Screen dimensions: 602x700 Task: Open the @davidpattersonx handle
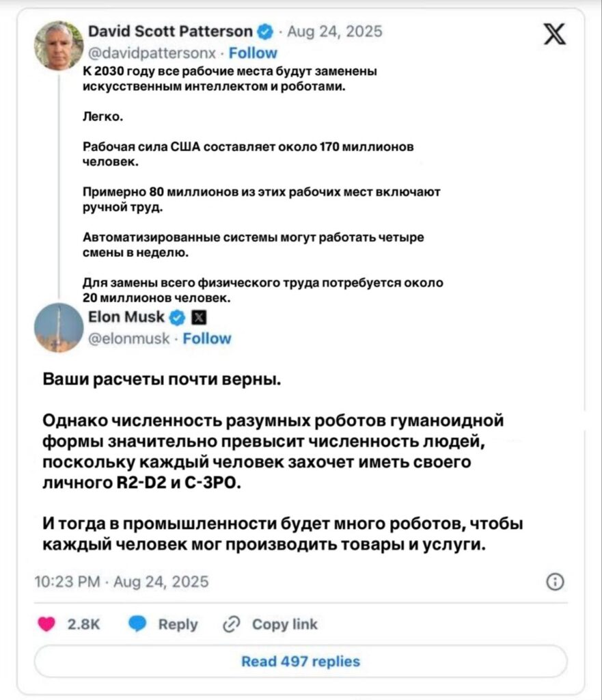152,53
